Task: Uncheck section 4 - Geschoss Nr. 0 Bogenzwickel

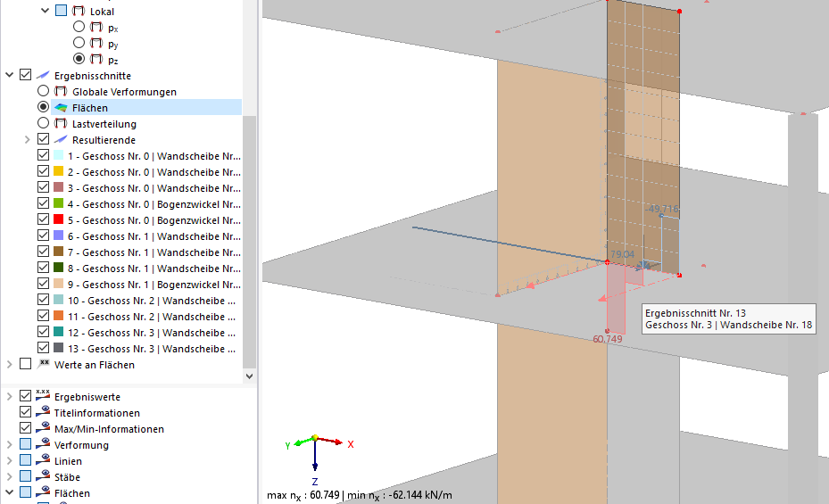Action: pyautogui.click(x=44, y=203)
